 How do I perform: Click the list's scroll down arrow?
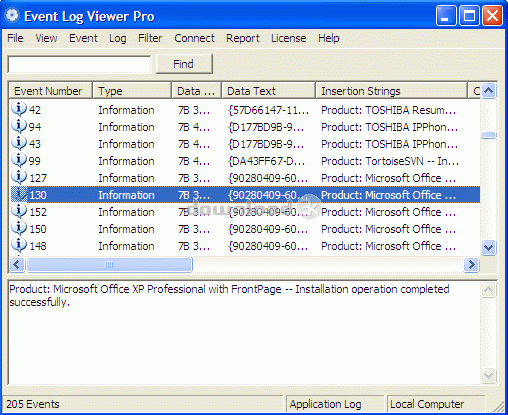click(488, 248)
